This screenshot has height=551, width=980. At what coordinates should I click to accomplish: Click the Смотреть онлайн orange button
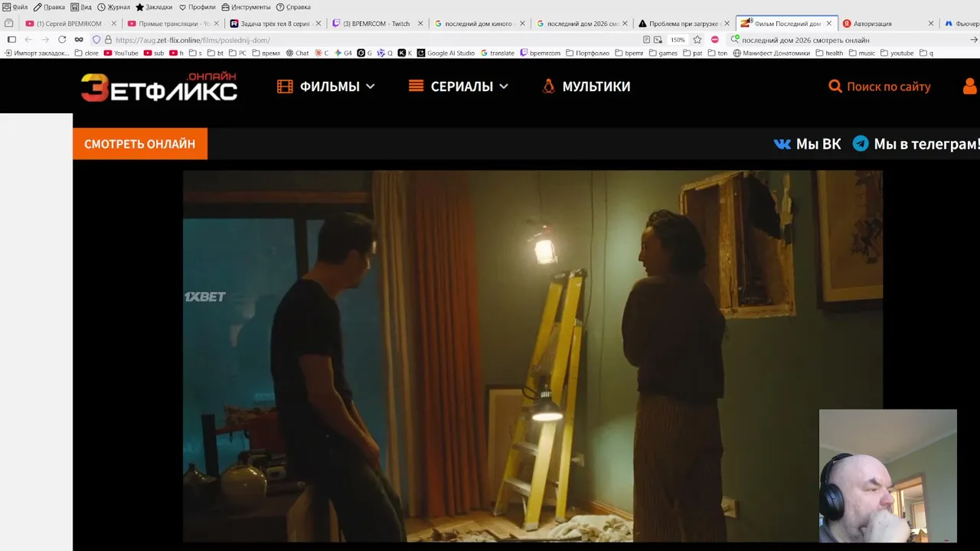tap(140, 144)
